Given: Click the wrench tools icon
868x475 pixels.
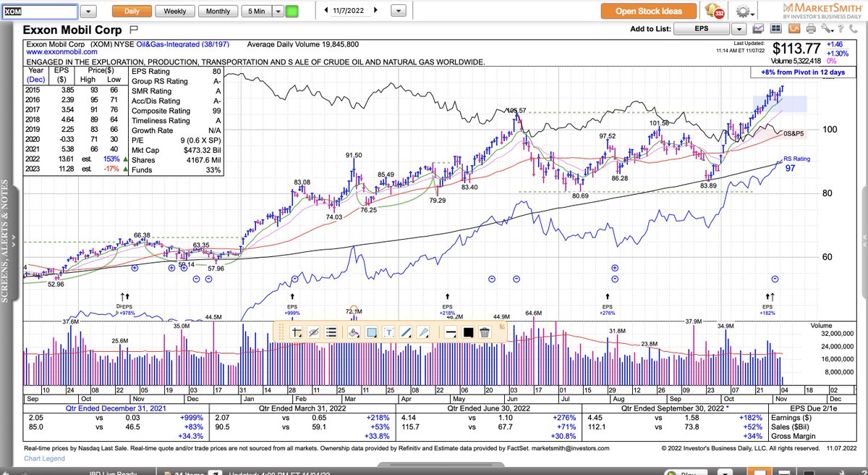Looking at the screenshot, I should [826, 29].
